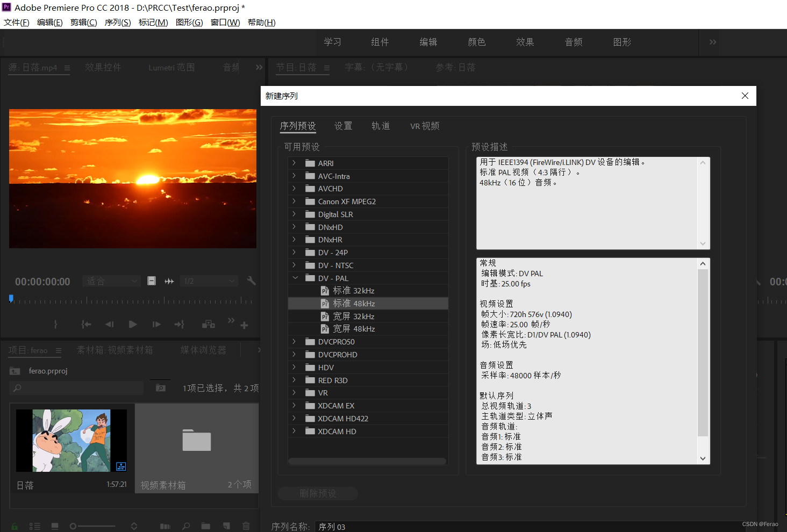Screen dimensions: 787x532
Task: Click the drag-audio-only waveform icon
Action: pyautogui.click(x=169, y=281)
